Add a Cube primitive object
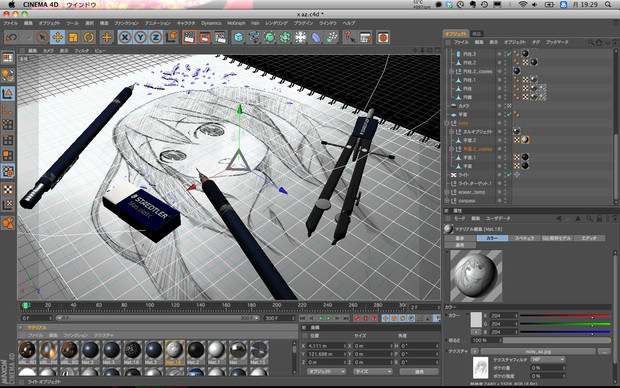This screenshot has width=620, height=388. (238, 38)
